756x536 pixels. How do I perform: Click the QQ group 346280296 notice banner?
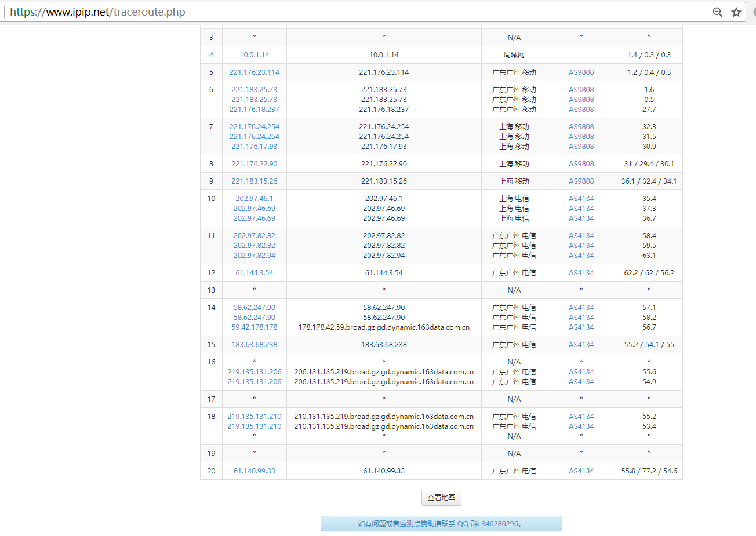point(441,524)
